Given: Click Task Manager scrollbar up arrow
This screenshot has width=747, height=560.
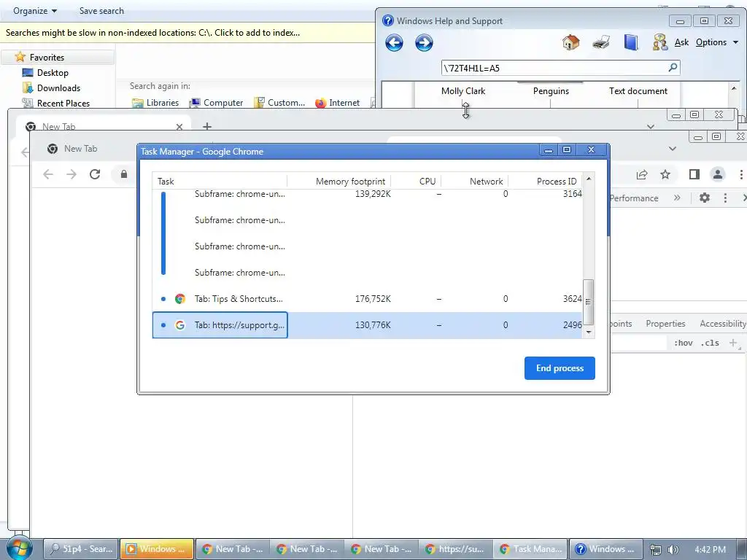Looking at the screenshot, I should [x=589, y=179].
